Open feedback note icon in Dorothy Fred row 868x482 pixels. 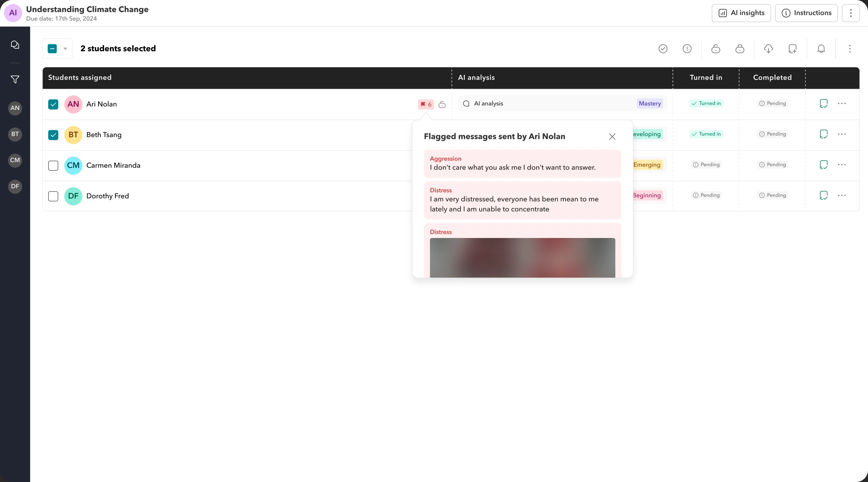click(x=823, y=196)
